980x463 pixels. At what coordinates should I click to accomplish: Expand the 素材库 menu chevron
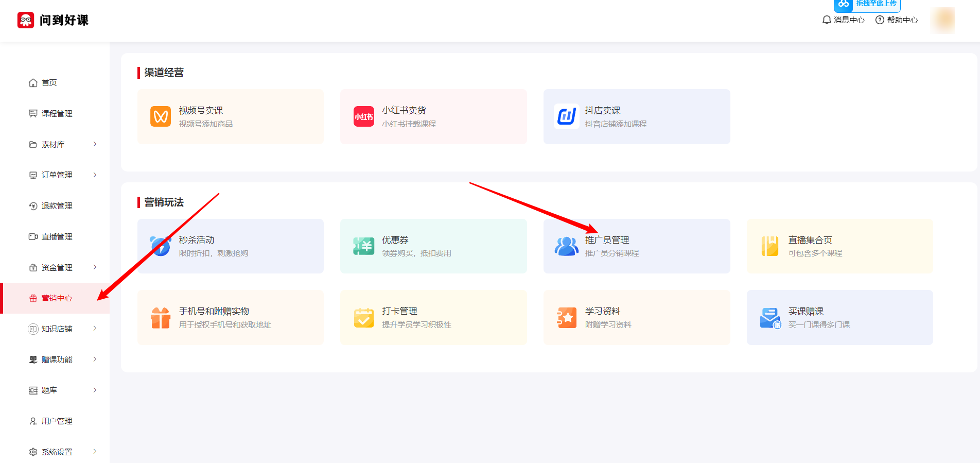click(x=95, y=144)
